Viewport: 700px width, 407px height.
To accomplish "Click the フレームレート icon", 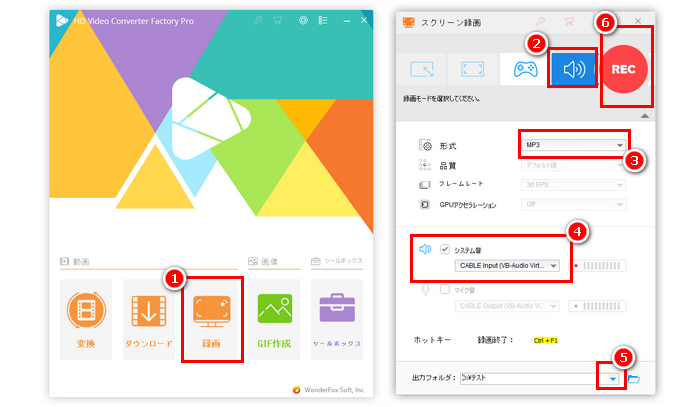I will click(x=425, y=184).
